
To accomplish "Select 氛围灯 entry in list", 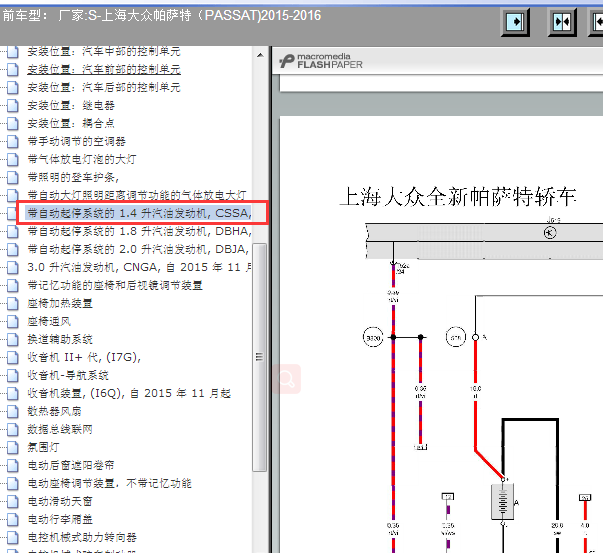I will pyautogui.click(x=43, y=447).
